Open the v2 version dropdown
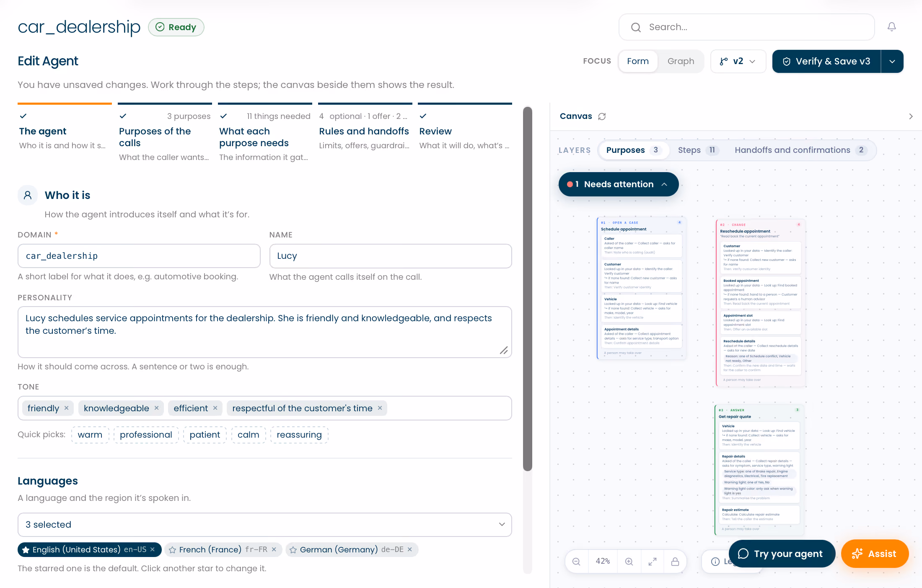Viewport: 922px width, 588px height. click(738, 61)
